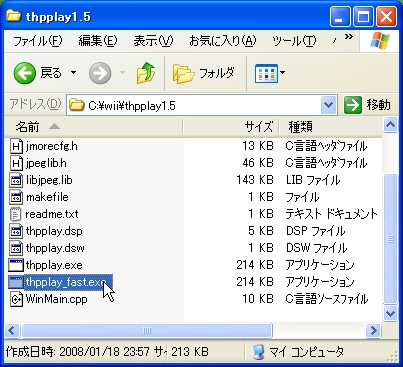Show hidden menus via double chevron
Screen dimensions: 403x367
pos(349,36)
